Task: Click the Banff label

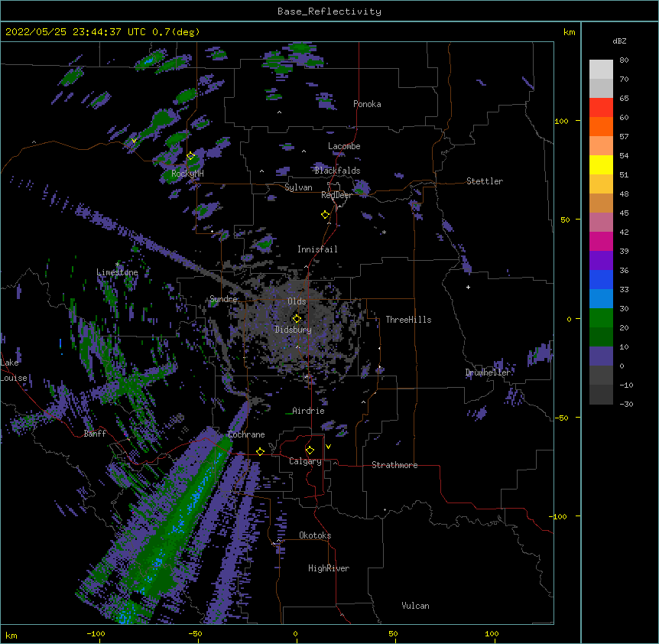Action: (95, 434)
